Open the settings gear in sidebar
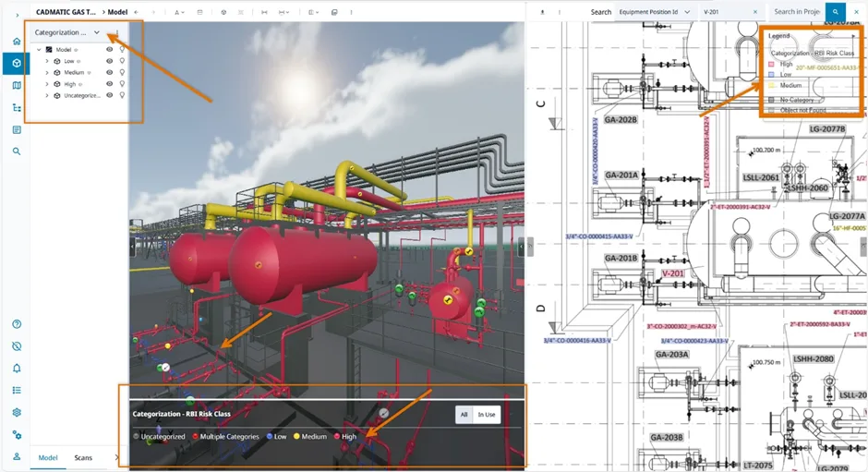Screen dimensions: 868x472 [17, 413]
